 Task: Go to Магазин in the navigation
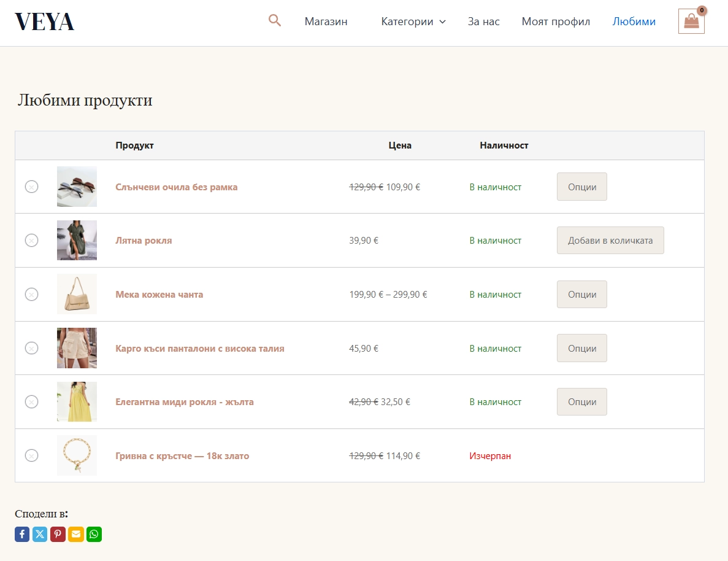pos(326,21)
